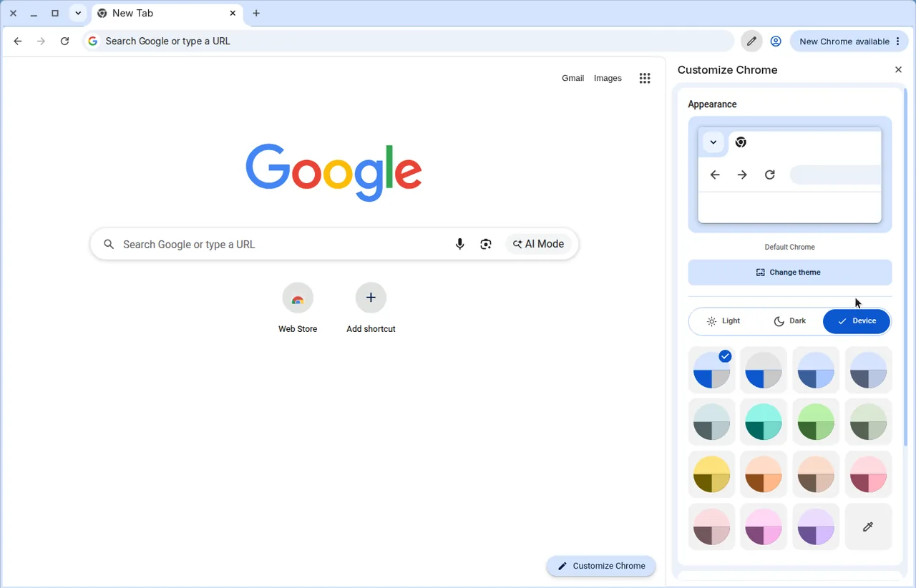Open the Web Store shortcut
The image size is (916, 588).
tap(298, 308)
